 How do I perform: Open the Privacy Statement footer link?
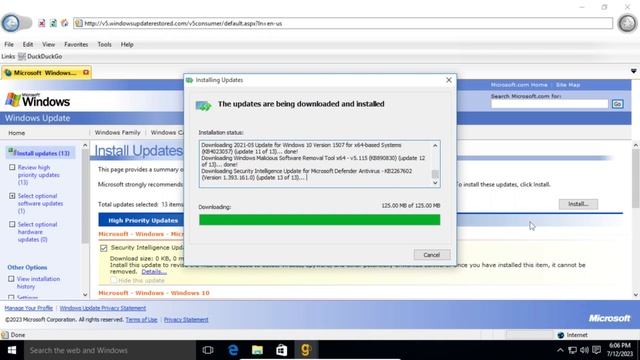point(186,320)
